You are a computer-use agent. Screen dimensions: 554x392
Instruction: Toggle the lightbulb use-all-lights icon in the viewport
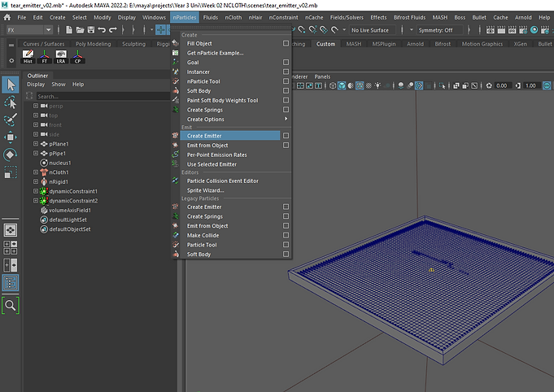pos(377,85)
